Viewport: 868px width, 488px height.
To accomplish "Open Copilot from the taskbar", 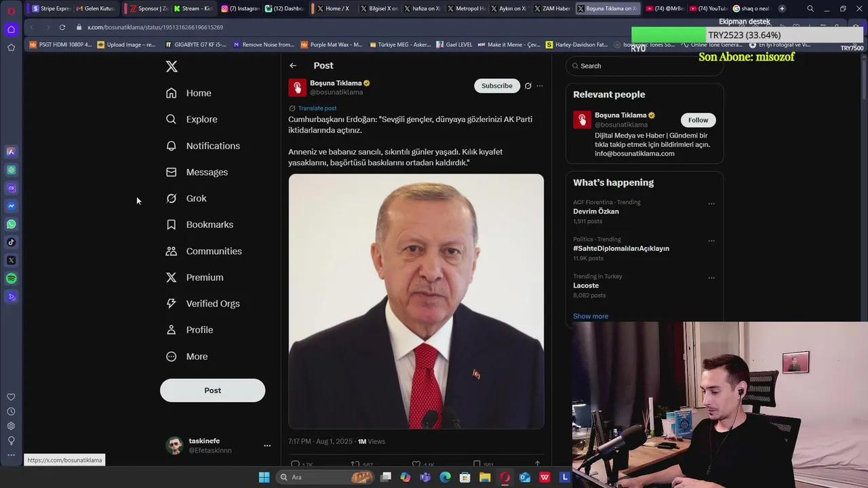I will coord(406,477).
